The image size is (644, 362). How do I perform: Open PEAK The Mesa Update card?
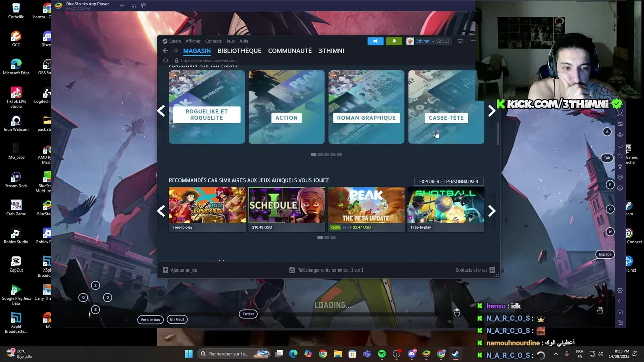366,209
